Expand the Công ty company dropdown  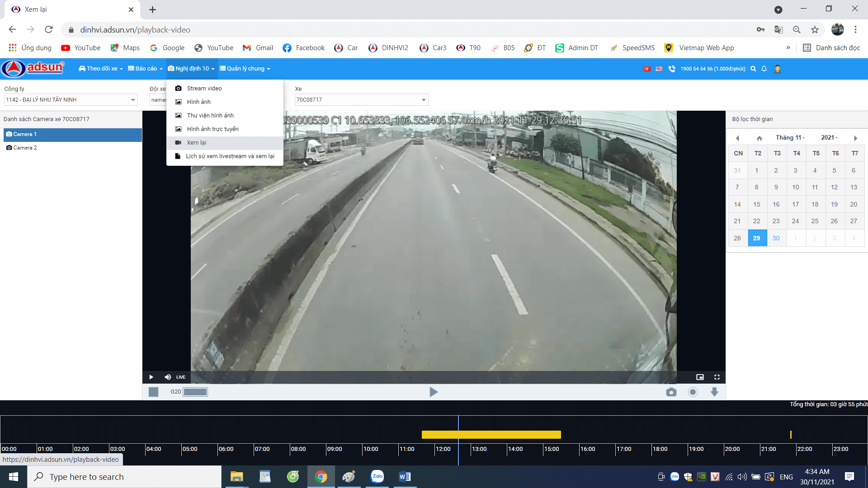(x=133, y=100)
